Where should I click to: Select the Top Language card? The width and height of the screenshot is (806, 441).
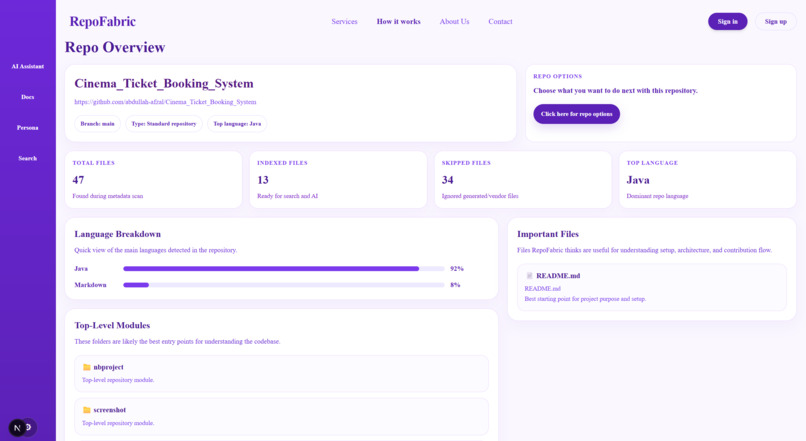point(707,179)
